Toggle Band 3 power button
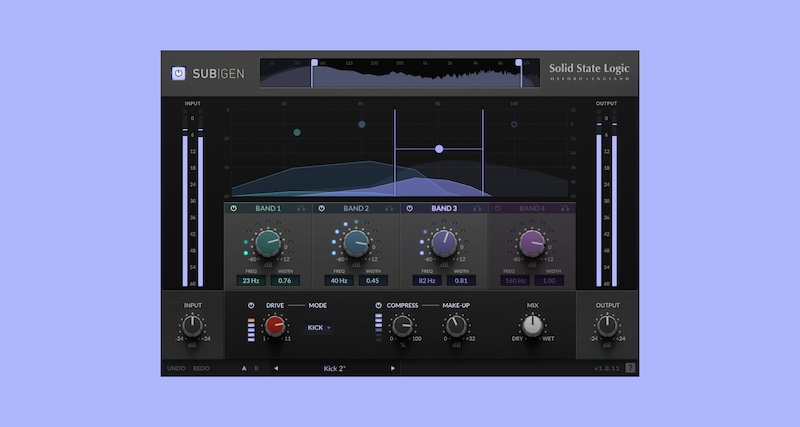The image size is (800, 427). 409,208
